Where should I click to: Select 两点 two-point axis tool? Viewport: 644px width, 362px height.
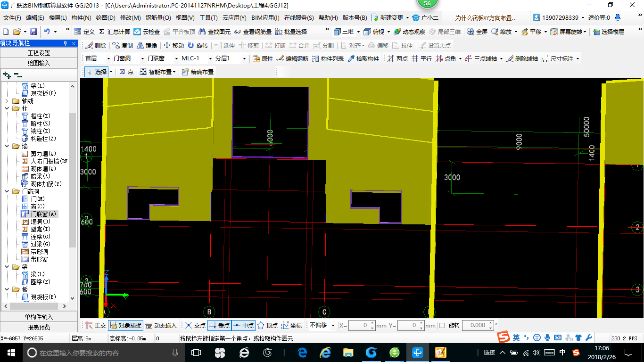pos(397,58)
